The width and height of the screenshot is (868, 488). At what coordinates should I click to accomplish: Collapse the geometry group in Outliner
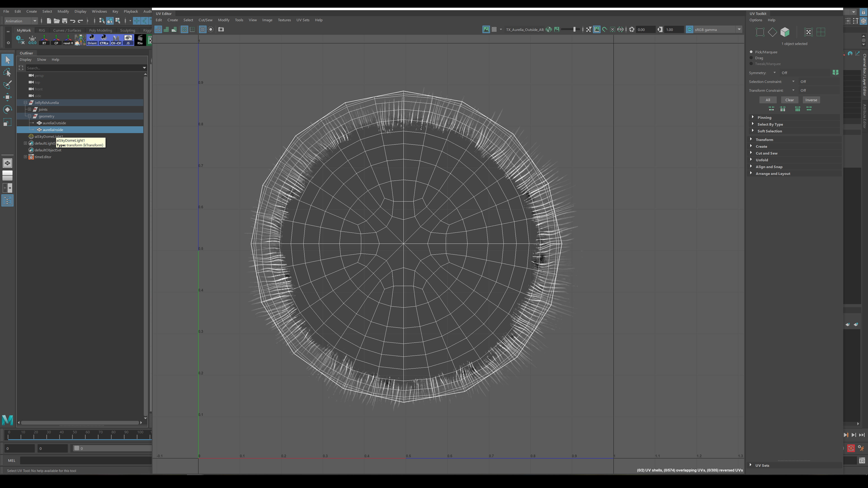30,116
